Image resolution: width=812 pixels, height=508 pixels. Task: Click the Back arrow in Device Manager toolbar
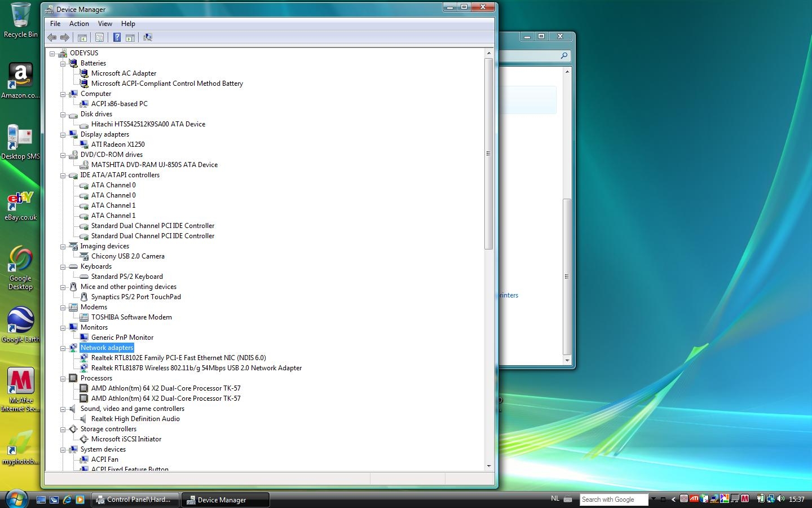click(52, 37)
